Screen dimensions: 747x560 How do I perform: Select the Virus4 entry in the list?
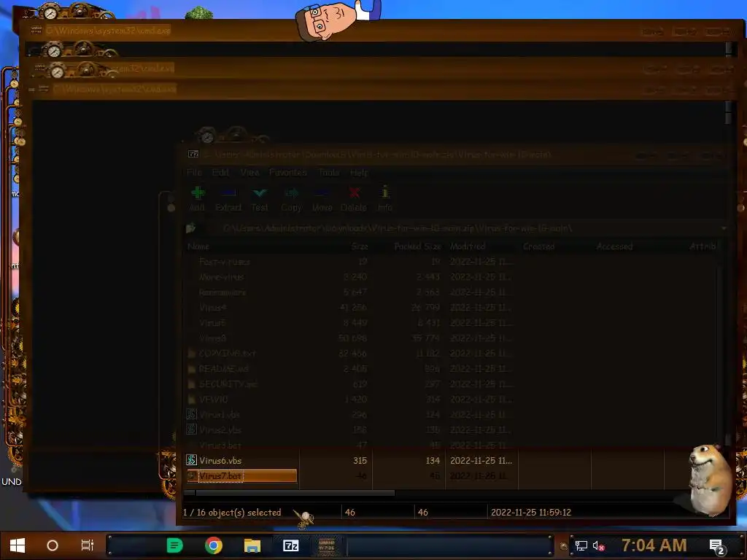[213, 308]
